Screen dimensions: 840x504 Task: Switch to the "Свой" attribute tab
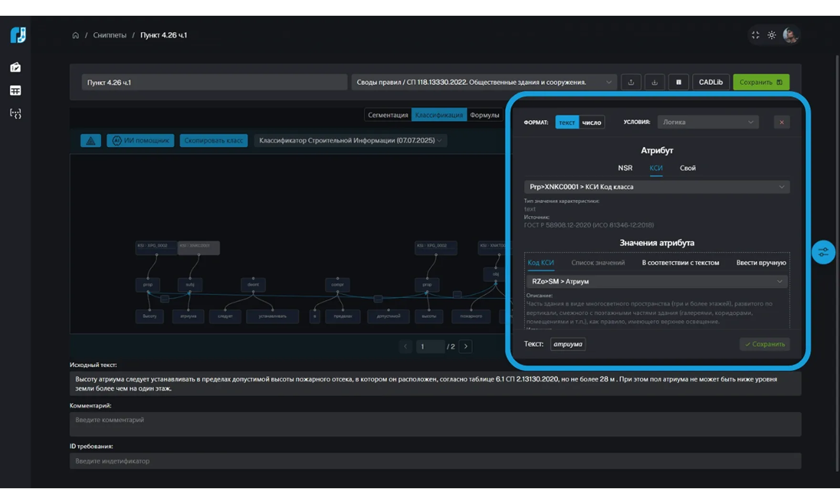tap(688, 168)
